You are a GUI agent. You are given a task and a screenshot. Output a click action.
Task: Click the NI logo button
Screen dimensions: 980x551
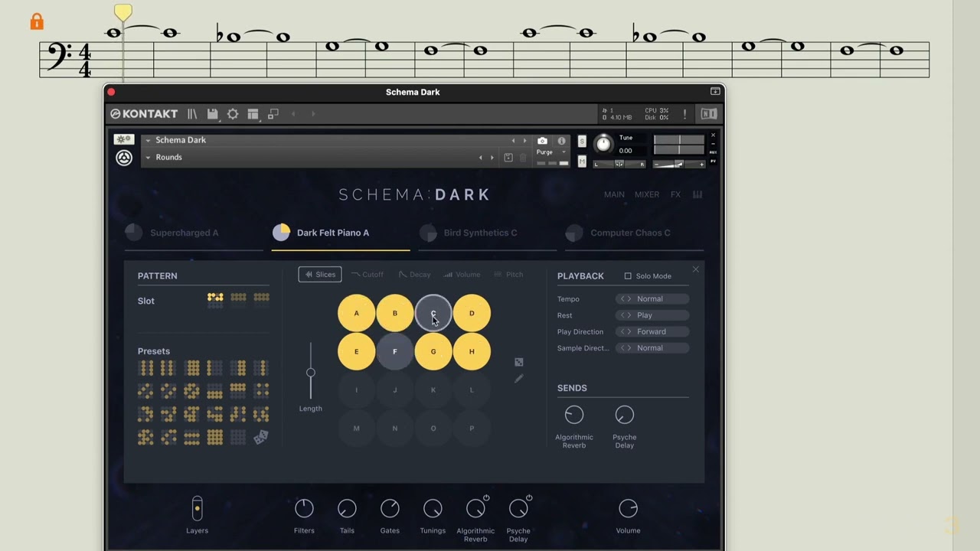pos(709,114)
